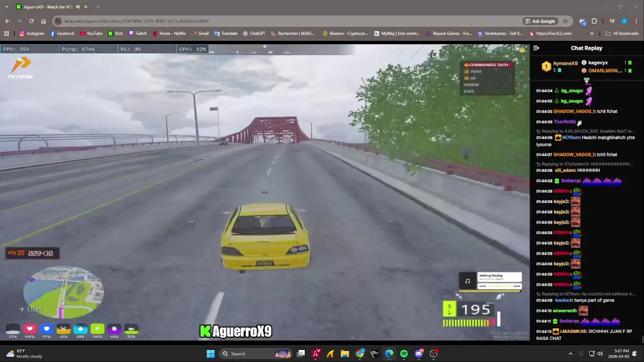Open the weather widget showing 63°F
This screenshot has height=362, width=644.
click(x=24, y=353)
